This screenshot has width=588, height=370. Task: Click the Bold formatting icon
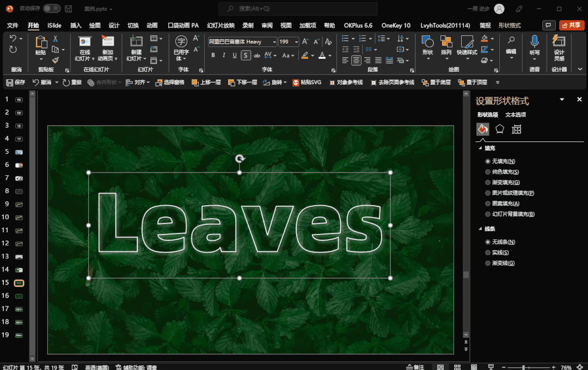[x=213, y=55]
